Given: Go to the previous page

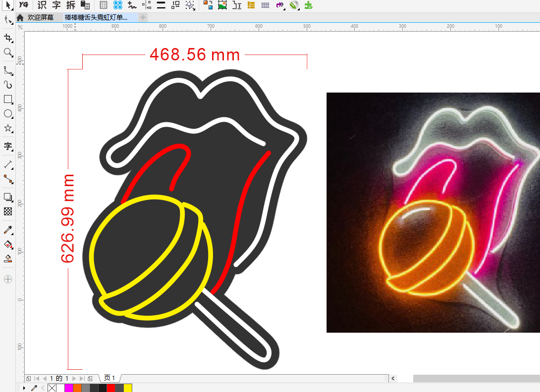Looking at the screenshot, I should click(45, 378).
